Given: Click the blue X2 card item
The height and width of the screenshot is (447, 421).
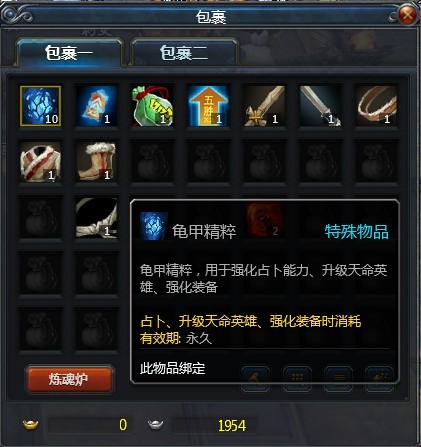Looking at the screenshot, I should [97, 106].
